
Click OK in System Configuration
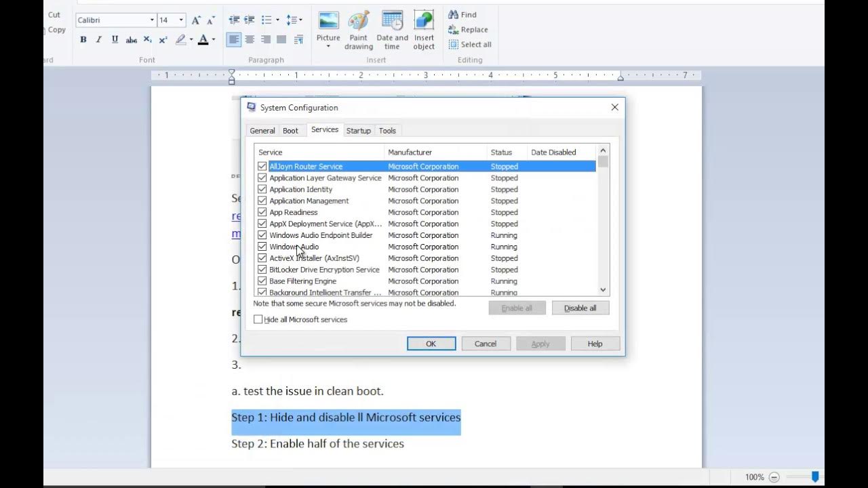pyautogui.click(x=431, y=344)
